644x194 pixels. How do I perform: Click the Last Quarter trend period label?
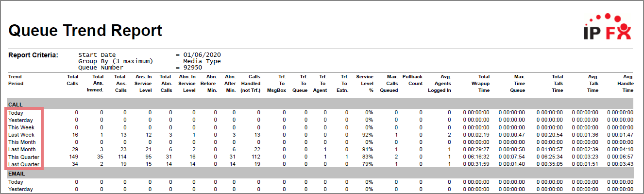pos(23,164)
